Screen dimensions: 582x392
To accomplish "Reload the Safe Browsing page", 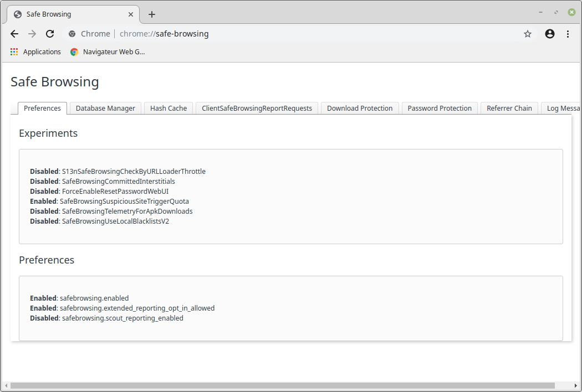I will click(50, 34).
